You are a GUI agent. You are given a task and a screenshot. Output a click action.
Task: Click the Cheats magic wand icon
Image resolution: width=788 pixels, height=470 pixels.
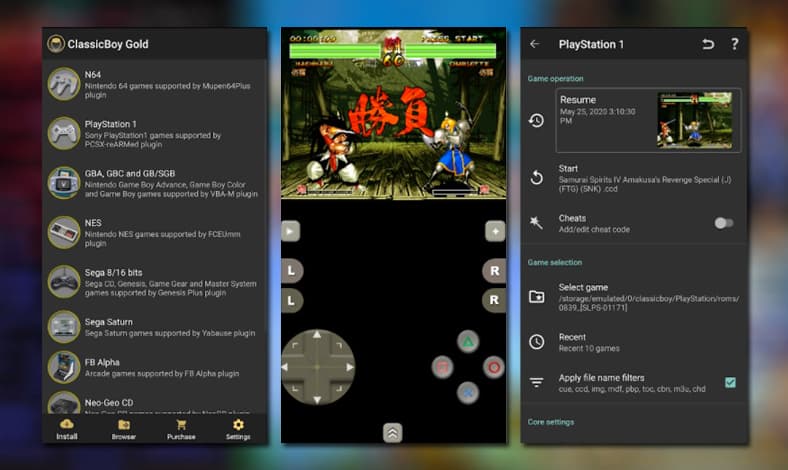536,223
